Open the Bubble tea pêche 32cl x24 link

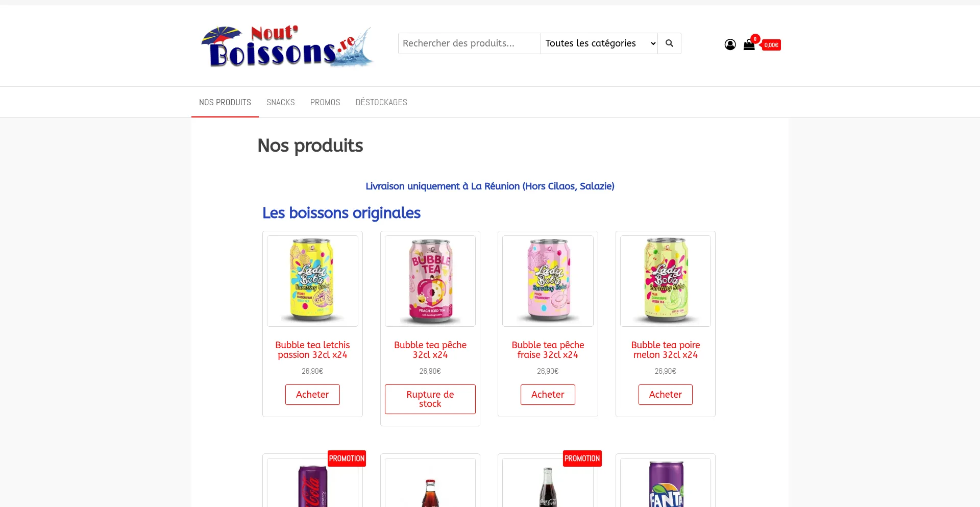click(x=430, y=350)
